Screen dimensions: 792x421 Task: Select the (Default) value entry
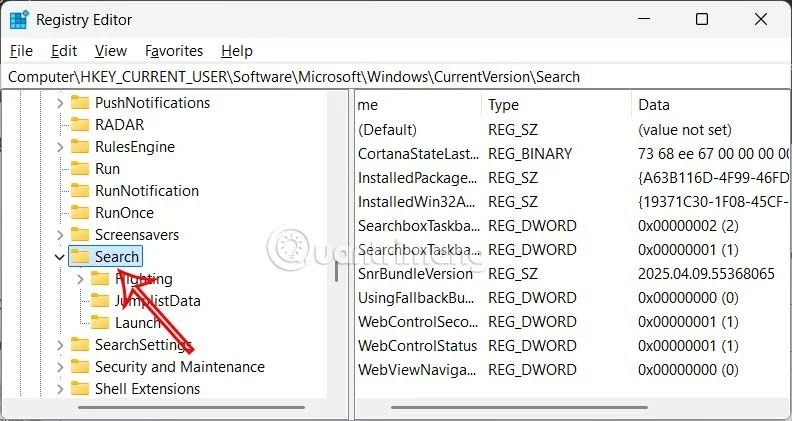coord(387,130)
